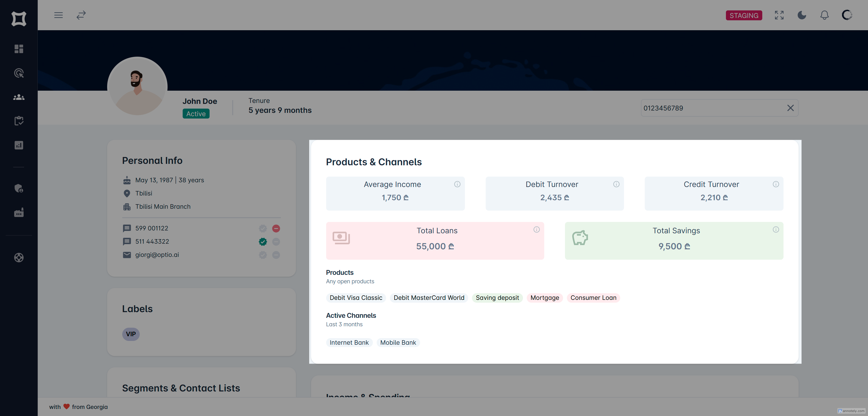Screen dimensions: 868x416
Task: Show Total Loans info tooltip icon
Action: [536, 229]
